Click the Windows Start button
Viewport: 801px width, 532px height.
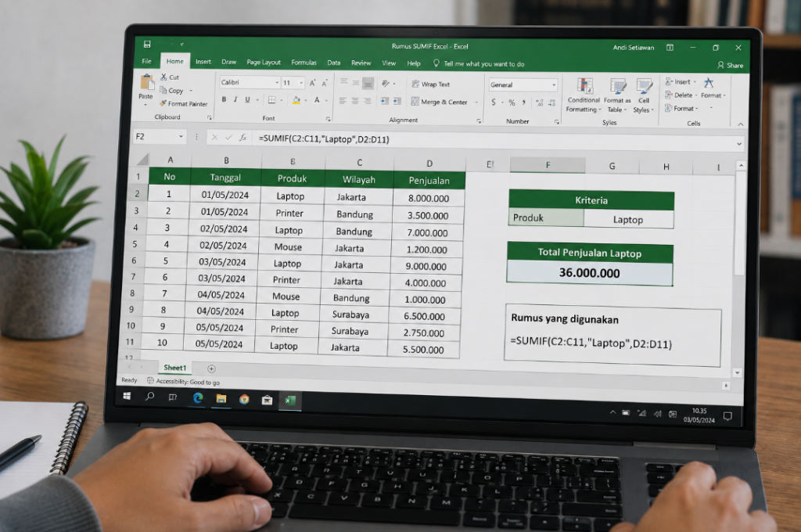(x=127, y=396)
